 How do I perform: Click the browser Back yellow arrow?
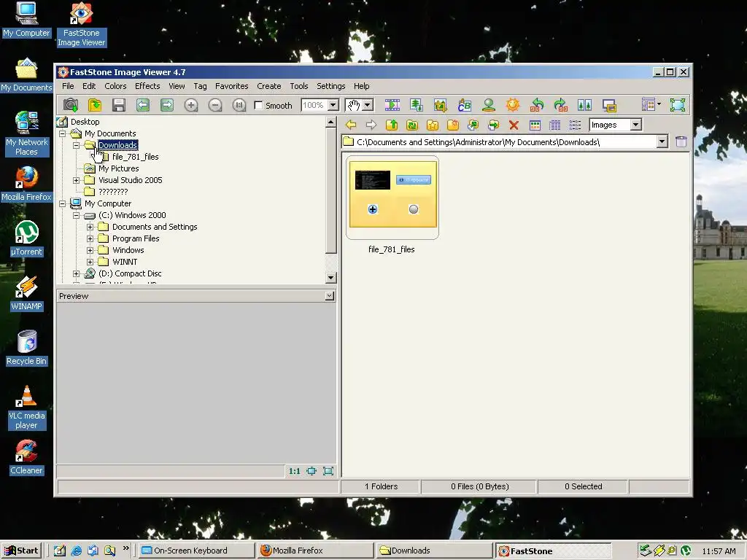click(351, 125)
